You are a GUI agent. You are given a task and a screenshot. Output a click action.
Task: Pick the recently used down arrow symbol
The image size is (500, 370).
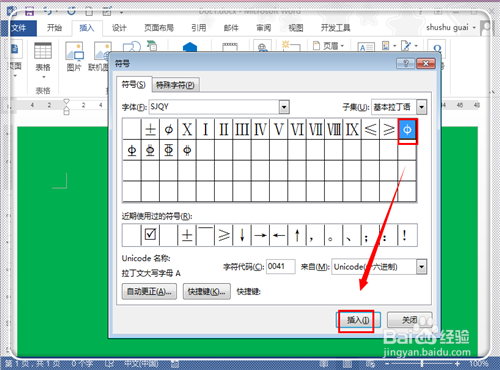242,235
